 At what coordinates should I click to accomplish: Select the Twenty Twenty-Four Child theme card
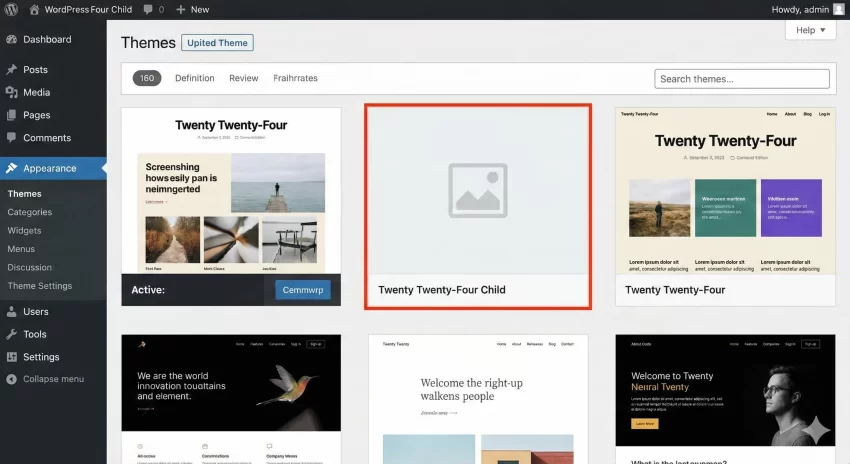click(x=478, y=207)
